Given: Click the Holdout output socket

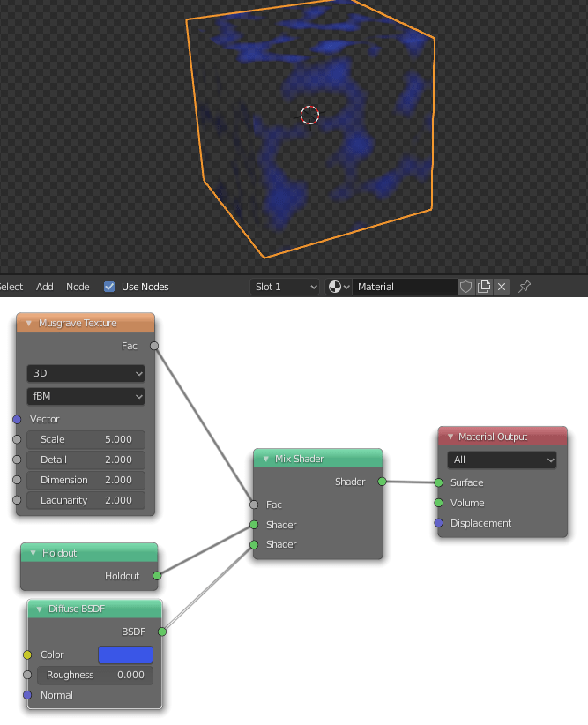Looking at the screenshot, I should click(157, 576).
